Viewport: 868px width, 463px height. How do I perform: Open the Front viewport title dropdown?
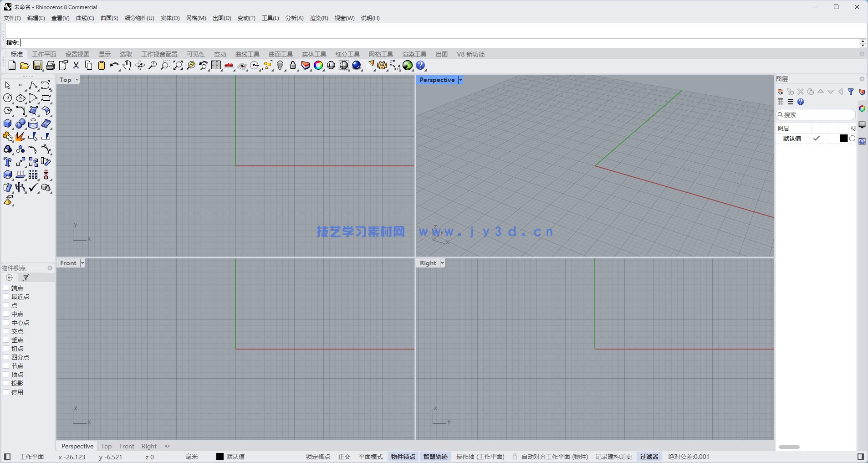(x=82, y=262)
